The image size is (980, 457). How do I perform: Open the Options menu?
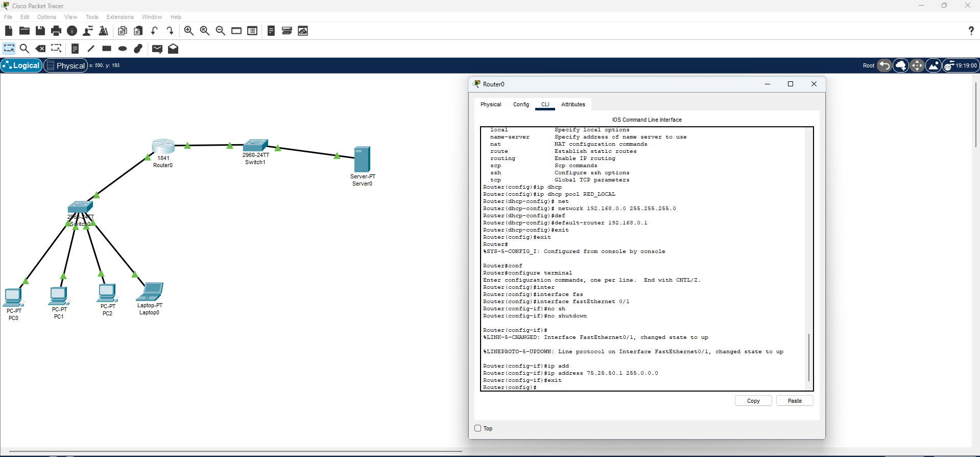46,17
